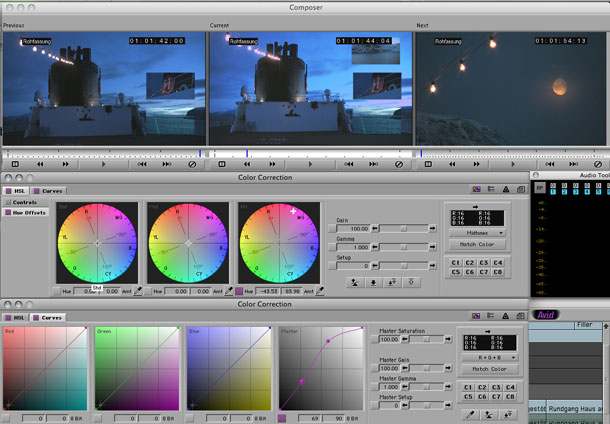
Task: Click the Master Saturation value field
Action: 390,340
